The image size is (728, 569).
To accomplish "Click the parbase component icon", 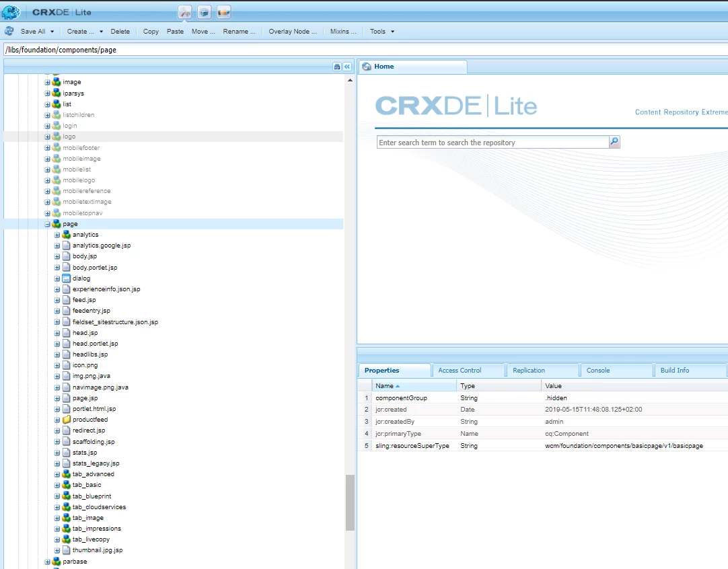I will pos(56,562).
